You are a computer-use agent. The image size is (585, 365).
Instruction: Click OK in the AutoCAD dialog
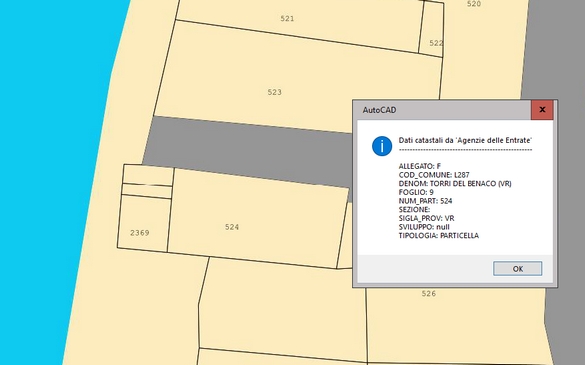click(x=517, y=269)
